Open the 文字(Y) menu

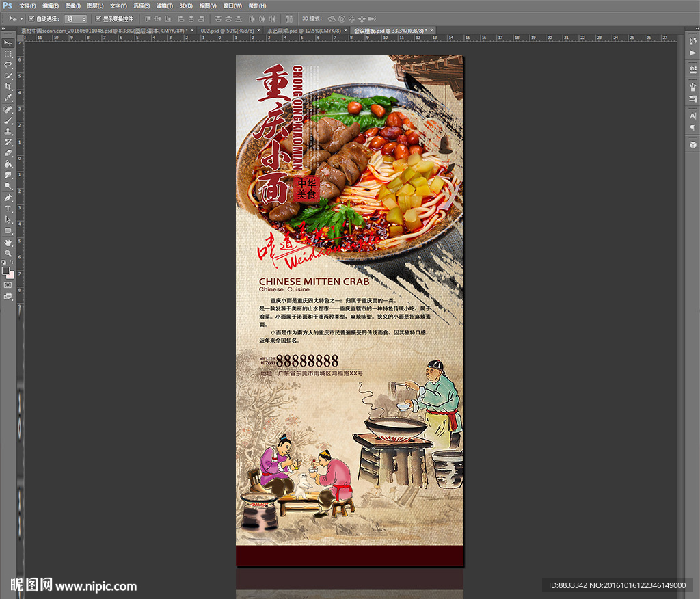(118, 5)
